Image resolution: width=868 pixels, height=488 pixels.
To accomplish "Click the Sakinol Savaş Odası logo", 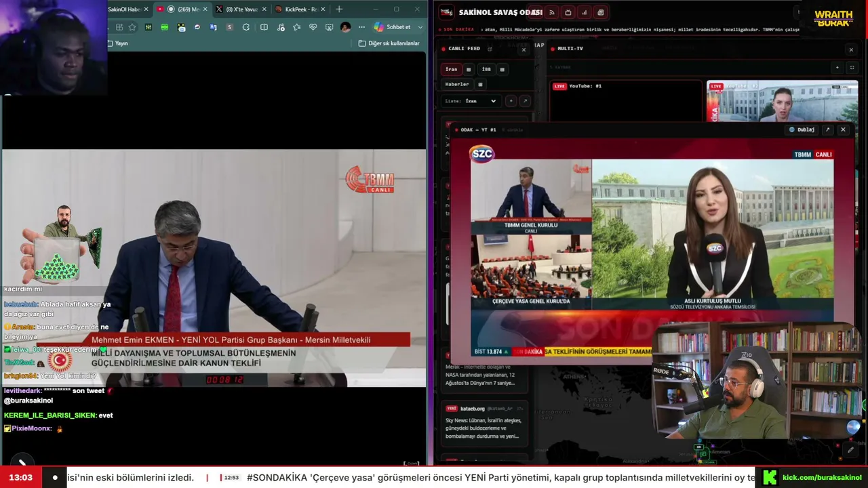I will click(x=446, y=12).
